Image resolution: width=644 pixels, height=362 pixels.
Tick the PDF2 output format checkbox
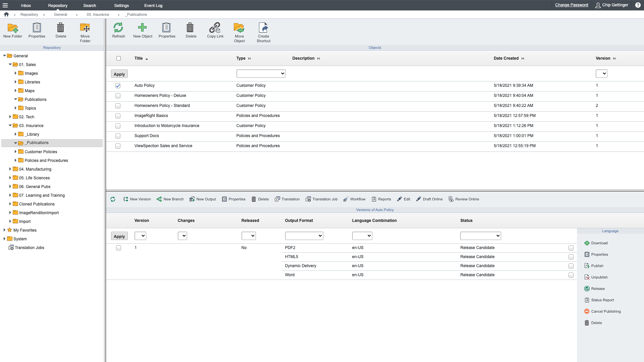coord(571,248)
